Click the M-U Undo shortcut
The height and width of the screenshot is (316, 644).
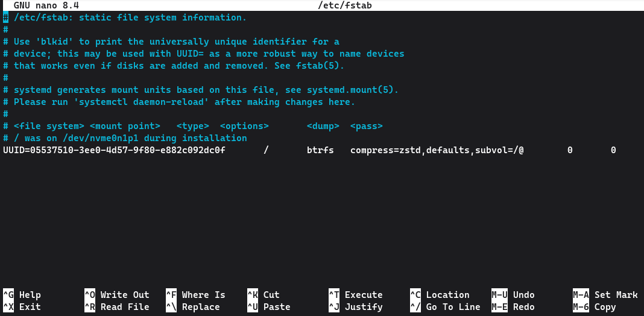coord(513,295)
